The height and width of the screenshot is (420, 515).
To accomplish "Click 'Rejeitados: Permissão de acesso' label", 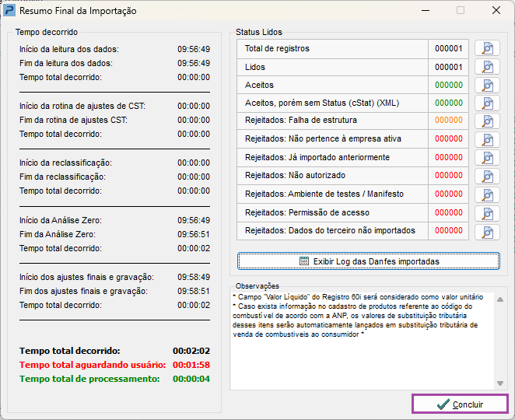I will tap(307, 213).
